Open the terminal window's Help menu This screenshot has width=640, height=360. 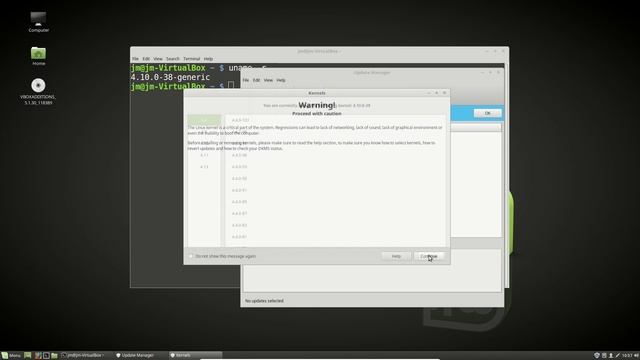pos(208,59)
